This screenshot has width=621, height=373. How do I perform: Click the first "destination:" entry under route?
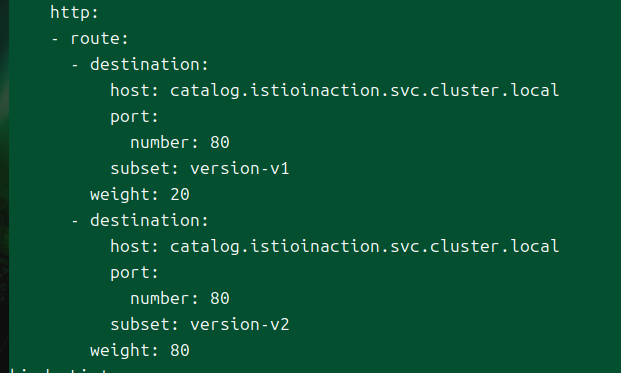[149, 64]
